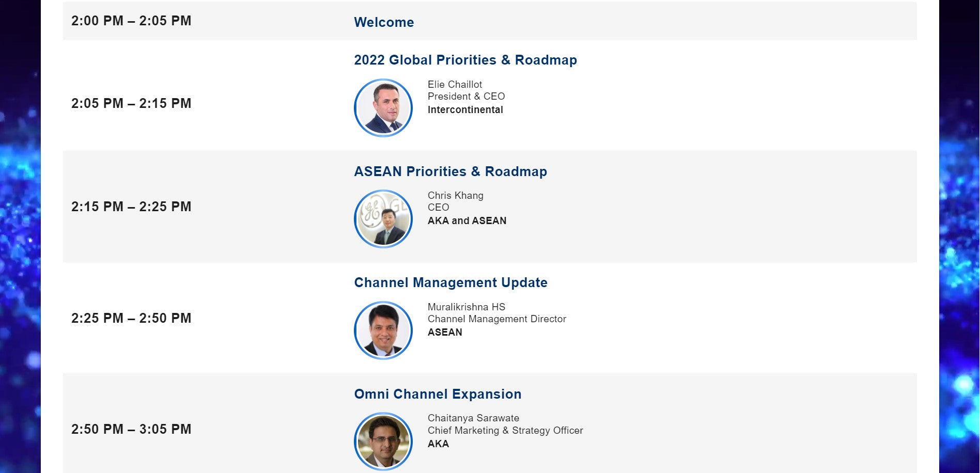Click the Intercontinental organization label
The height and width of the screenshot is (473, 980).
click(x=465, y=109)
